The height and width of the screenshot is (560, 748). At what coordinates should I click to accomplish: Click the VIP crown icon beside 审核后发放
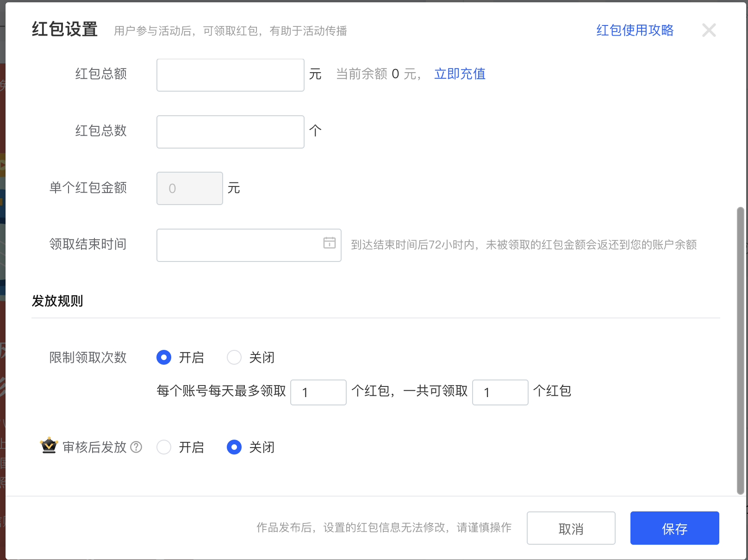click(49, 446)
